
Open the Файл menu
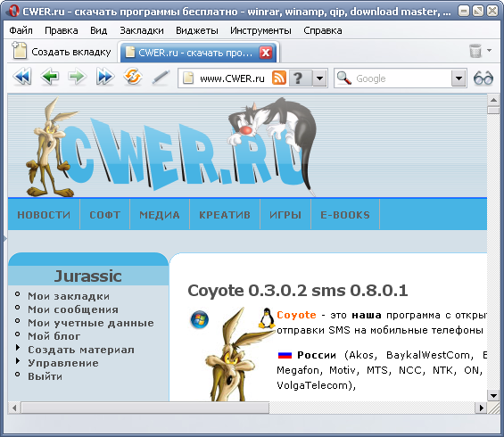[21, 30]
